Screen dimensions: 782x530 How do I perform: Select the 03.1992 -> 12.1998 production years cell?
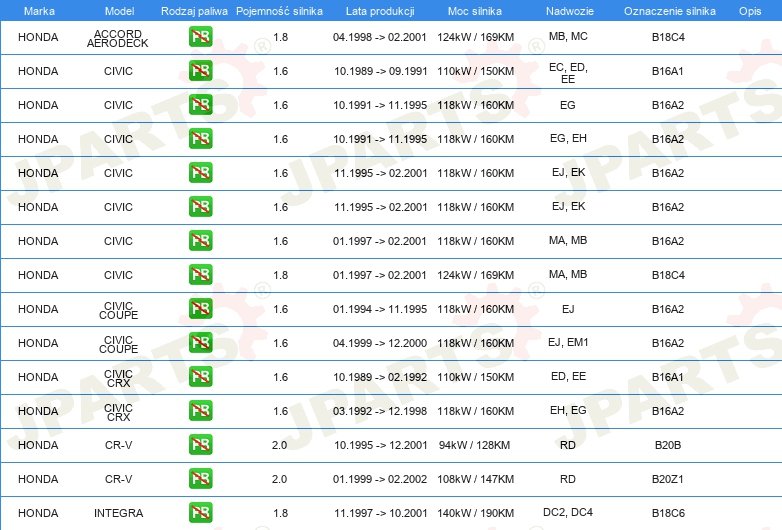coord(380,411)
